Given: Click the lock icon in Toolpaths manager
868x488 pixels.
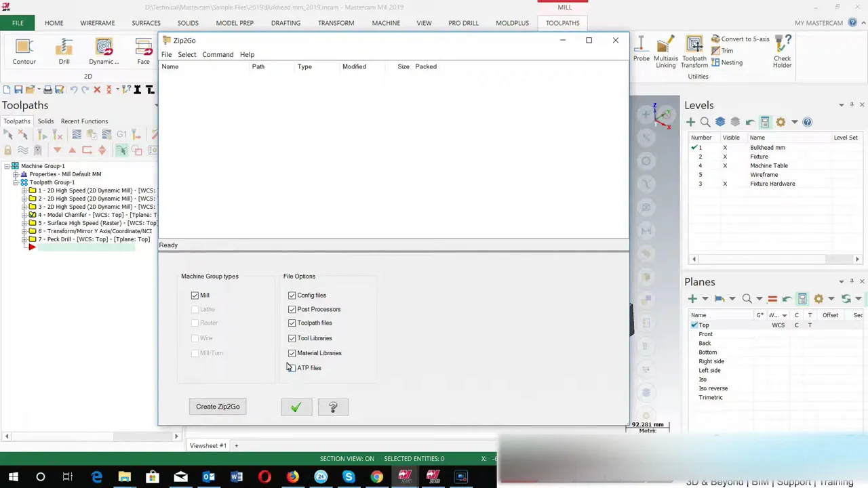Looking at the screenshot, I should [7, 150].
